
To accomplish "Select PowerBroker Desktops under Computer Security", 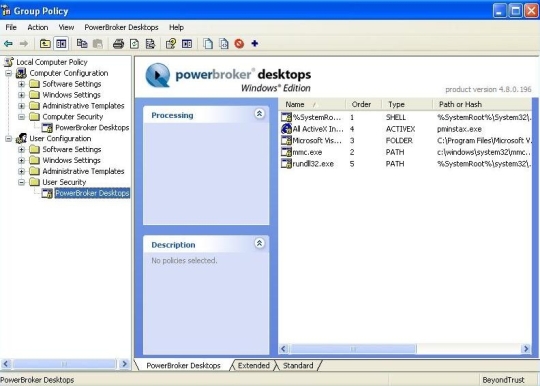I will [x=92, y=128].
